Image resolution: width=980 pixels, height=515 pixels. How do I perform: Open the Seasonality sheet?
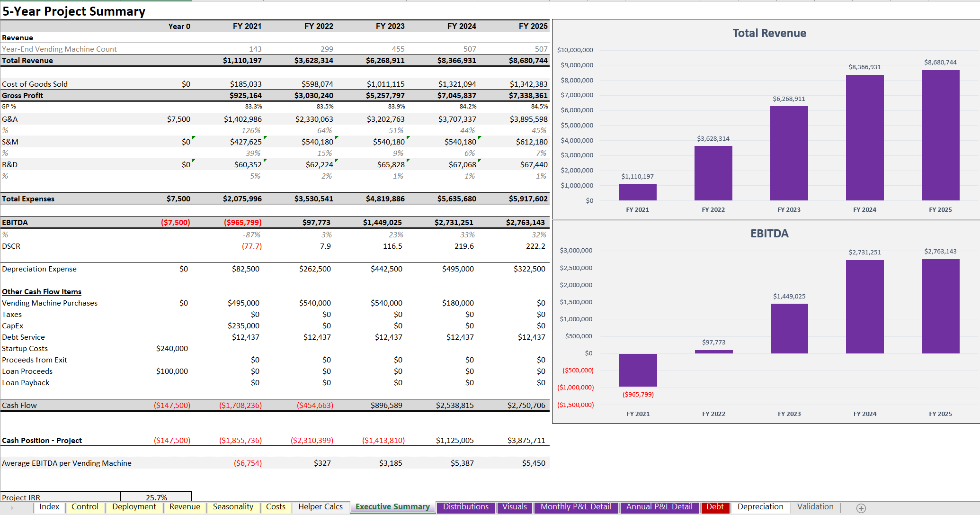pos(233,507)
